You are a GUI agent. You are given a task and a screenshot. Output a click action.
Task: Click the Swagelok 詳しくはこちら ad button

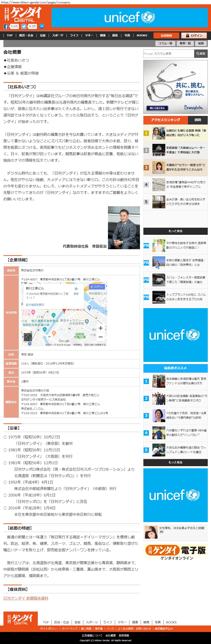[157, 108]
